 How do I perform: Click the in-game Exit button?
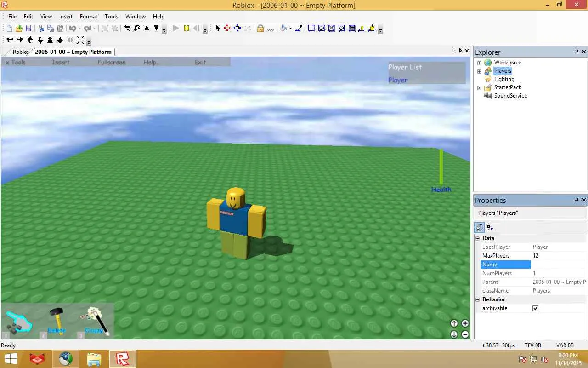pyautogui.click(x=200, y=62)
